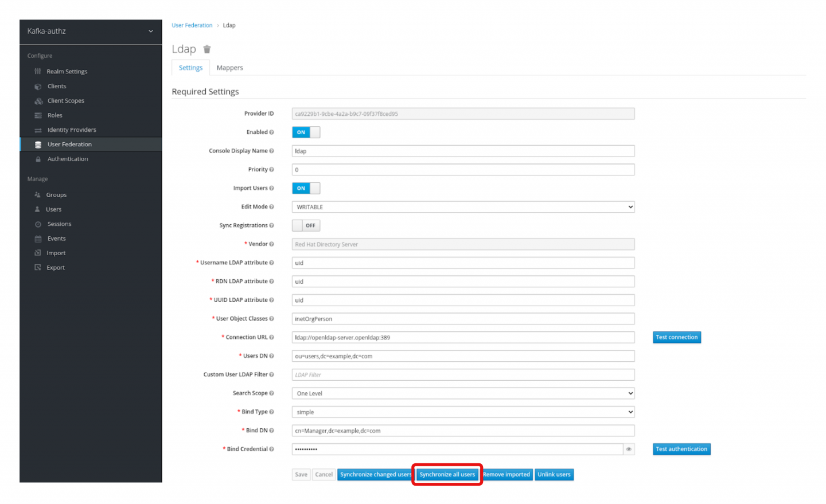Disable the Enabled toggle switch
The width and height of the screenshot is (826, 504).
(x=306, y=132)
